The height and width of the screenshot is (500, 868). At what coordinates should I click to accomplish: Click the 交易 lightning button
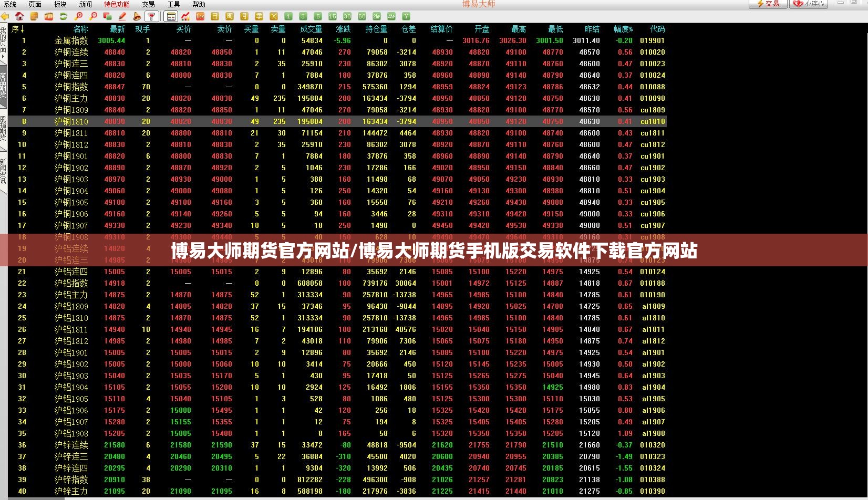pos(768,4)
